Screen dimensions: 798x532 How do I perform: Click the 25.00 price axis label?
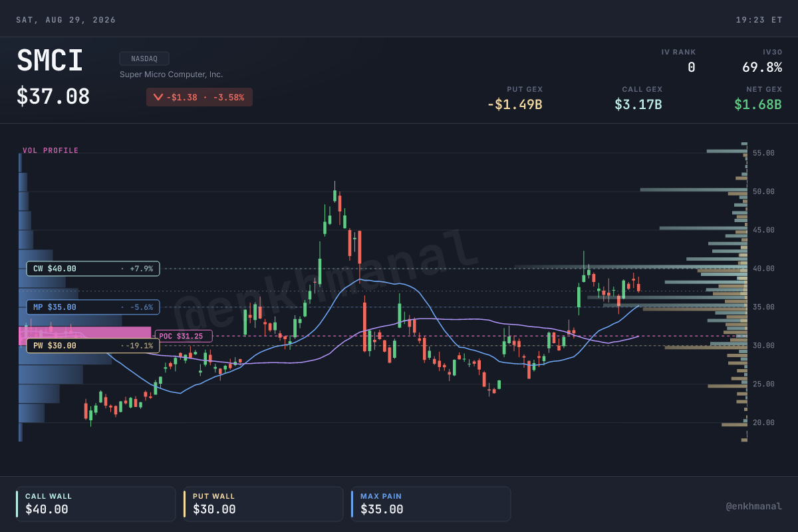coord(763,384)
